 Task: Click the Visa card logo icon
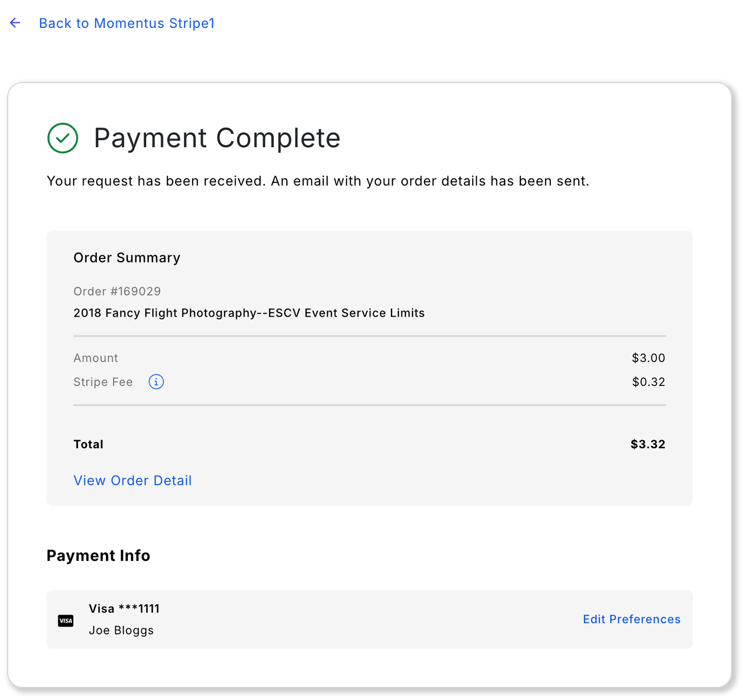[x=66, y=620]
